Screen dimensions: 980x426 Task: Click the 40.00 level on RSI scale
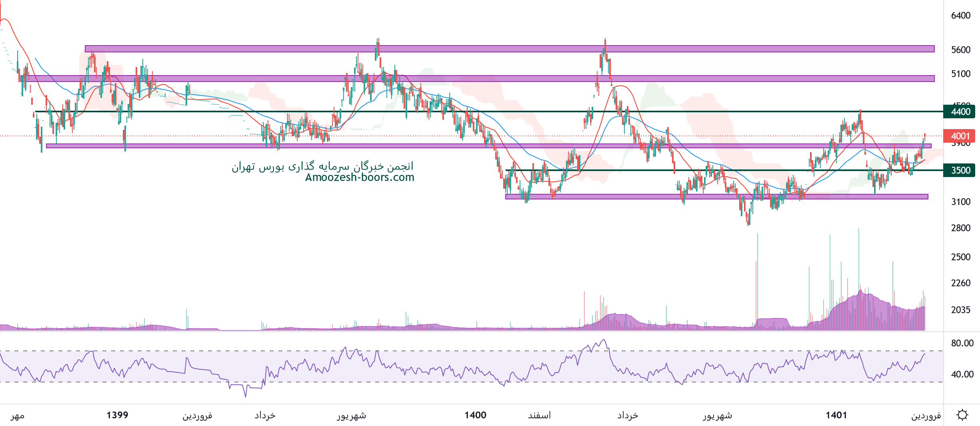click(962, 374)
